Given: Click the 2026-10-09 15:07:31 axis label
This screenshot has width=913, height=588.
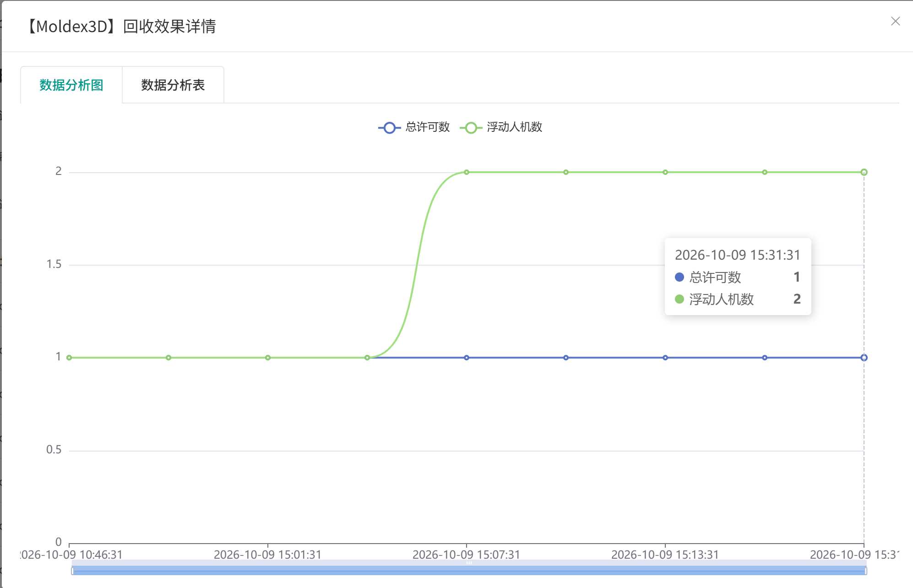Looking at the screenshot, I should point(467,555).
